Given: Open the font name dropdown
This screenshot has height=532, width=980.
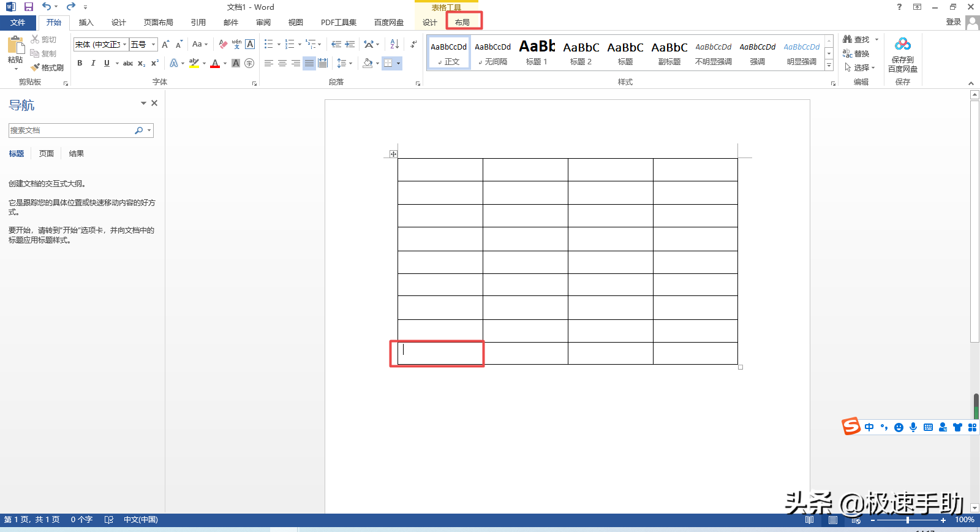Looking at the screenshot, I should pos(124,44).
